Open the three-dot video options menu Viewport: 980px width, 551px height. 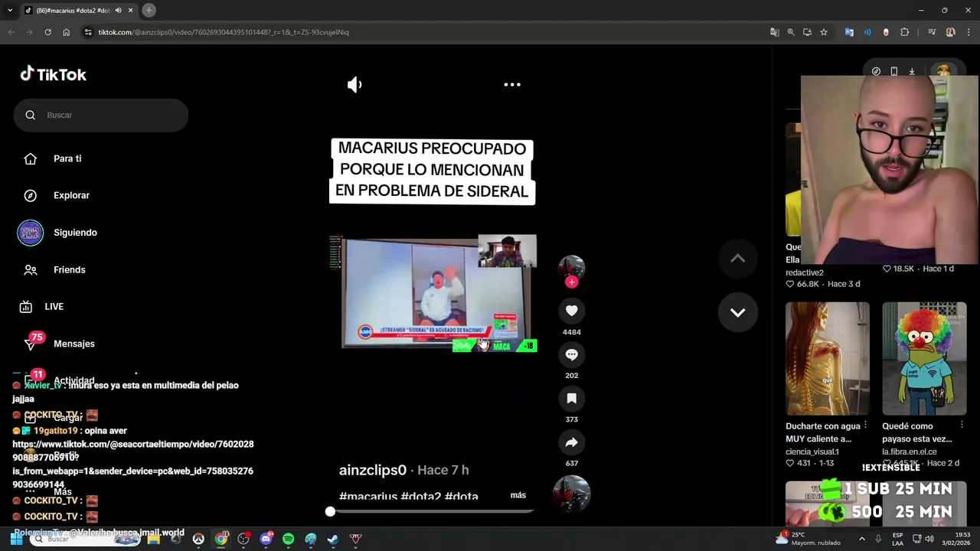pos(512,85)
